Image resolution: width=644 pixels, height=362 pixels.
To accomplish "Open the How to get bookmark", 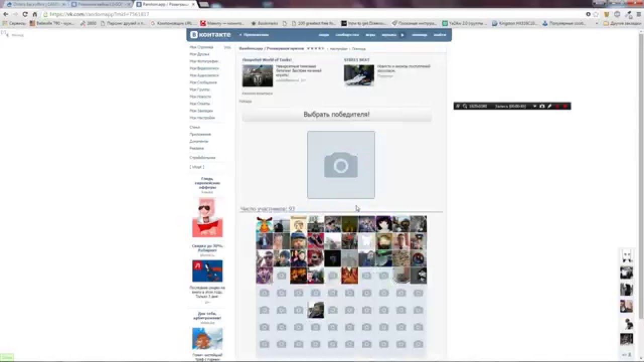I will [x=364, y=23].
